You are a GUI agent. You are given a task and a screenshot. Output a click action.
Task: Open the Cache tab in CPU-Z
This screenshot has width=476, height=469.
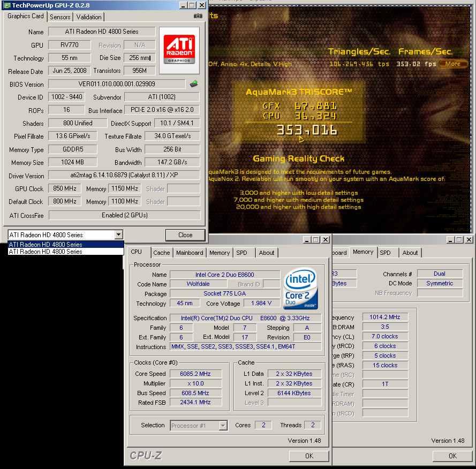162,253
